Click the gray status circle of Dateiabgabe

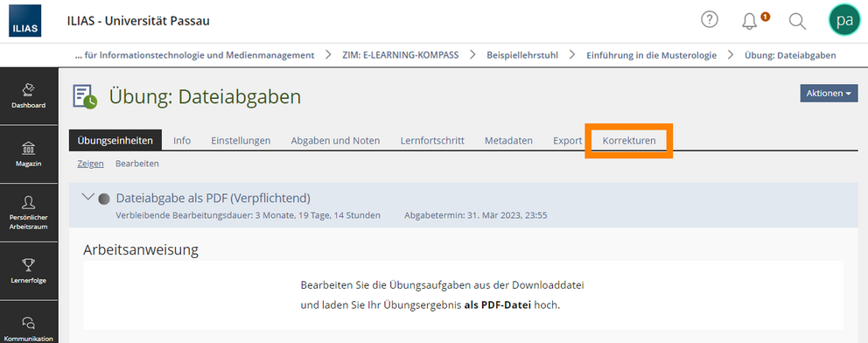coord(103,199)
